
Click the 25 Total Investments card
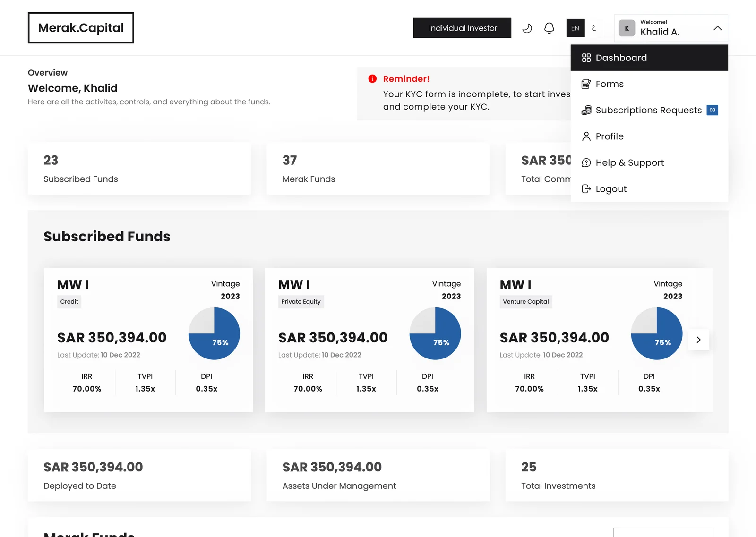(x=617, y=475)
